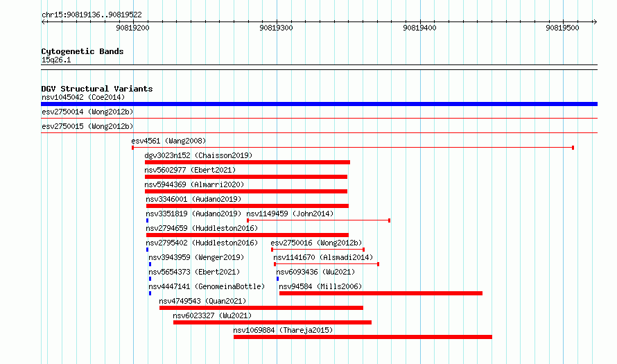617x364 pixels.
Task: Click the esv4561 (Wang2008) thin red span
Action: [x=353, y=148]
